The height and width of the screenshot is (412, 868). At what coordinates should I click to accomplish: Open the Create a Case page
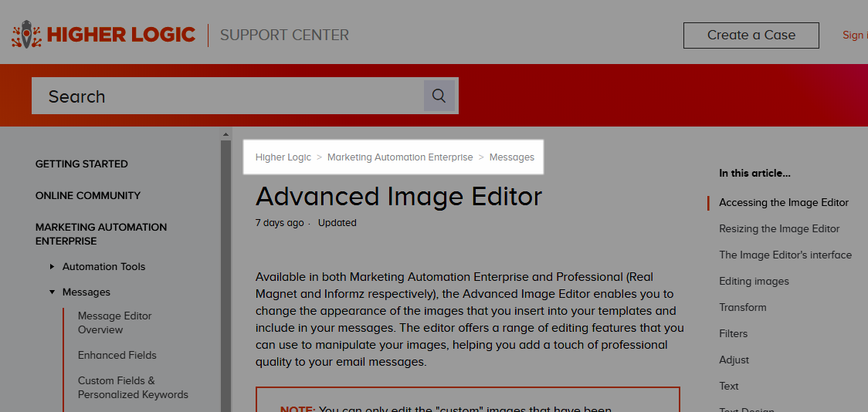pyautogui.click(x=751, y=35)
